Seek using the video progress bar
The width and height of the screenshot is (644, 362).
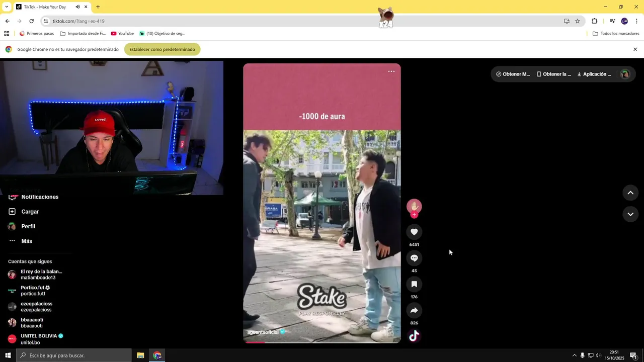point(322,342)
